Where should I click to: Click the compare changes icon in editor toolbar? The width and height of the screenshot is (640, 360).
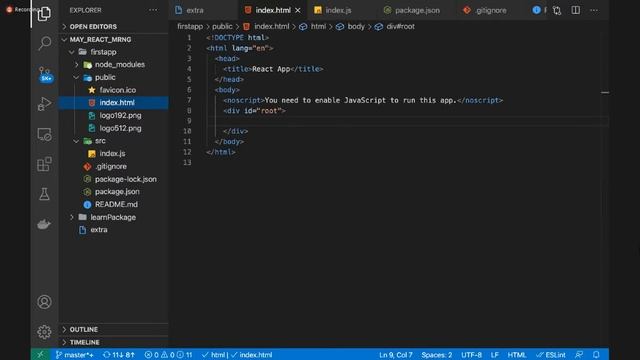point(557,10)
